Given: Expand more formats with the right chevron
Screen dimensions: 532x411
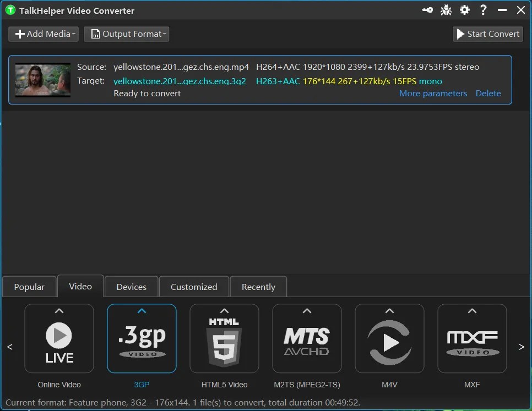Looking at the screenshot, I should point(521,347).
